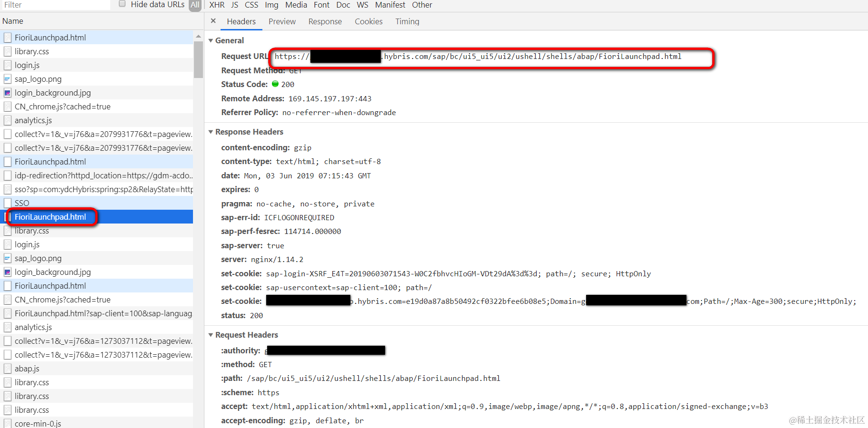The image size is (868, 428).
Task: Click the pragma header value
Action: pyautogui.click(x=315, y=204)
